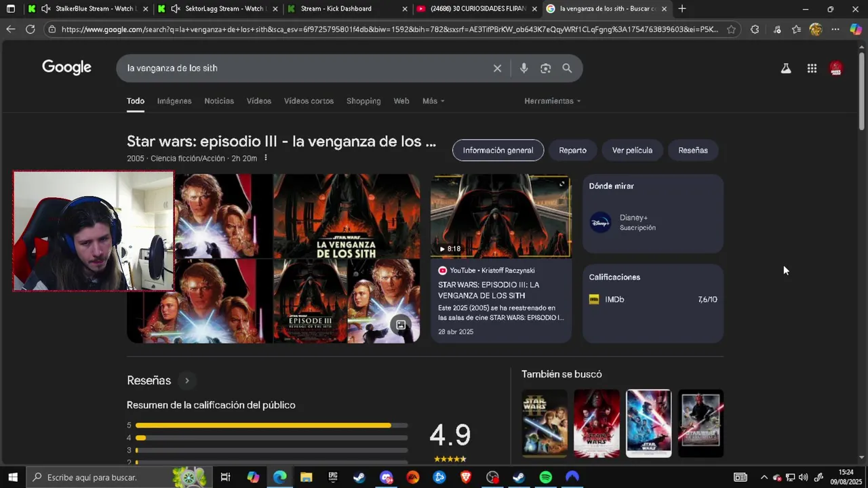Open more options next to 2h 20m
The image size is (868, 488).
pyautogui.click(x=266, y=158)
